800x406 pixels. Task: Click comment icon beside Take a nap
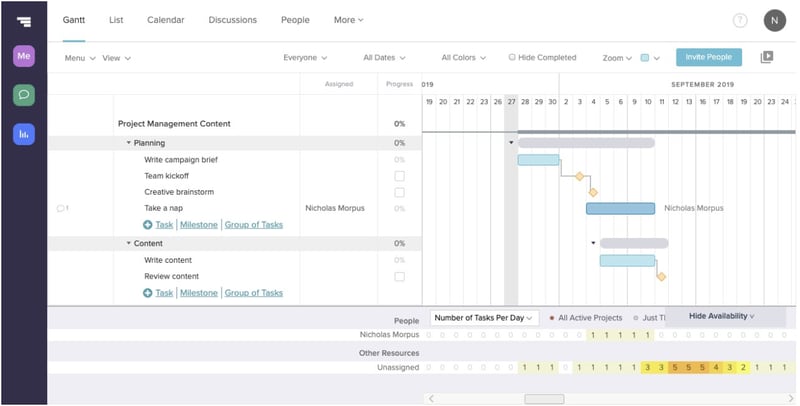(x=61, y=208)
